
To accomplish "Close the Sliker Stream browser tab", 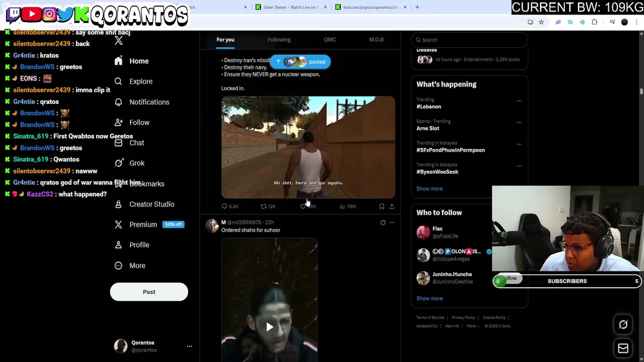I will click(325, 7).
